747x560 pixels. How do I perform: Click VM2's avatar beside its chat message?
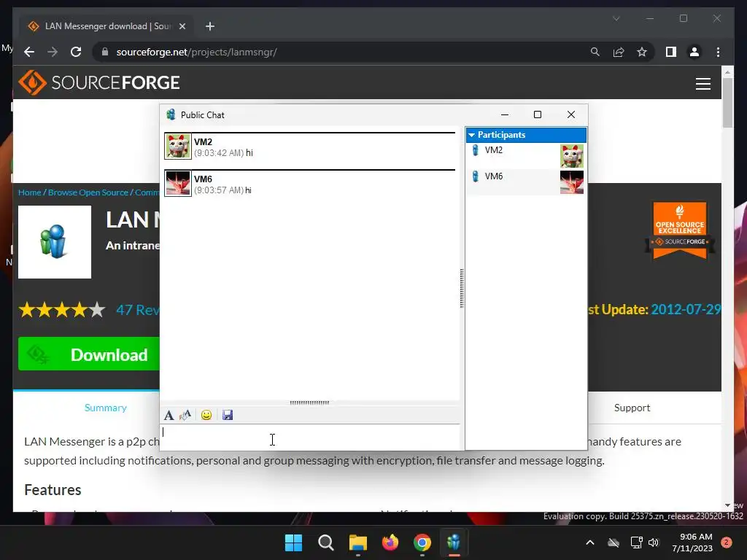(178, 146)
